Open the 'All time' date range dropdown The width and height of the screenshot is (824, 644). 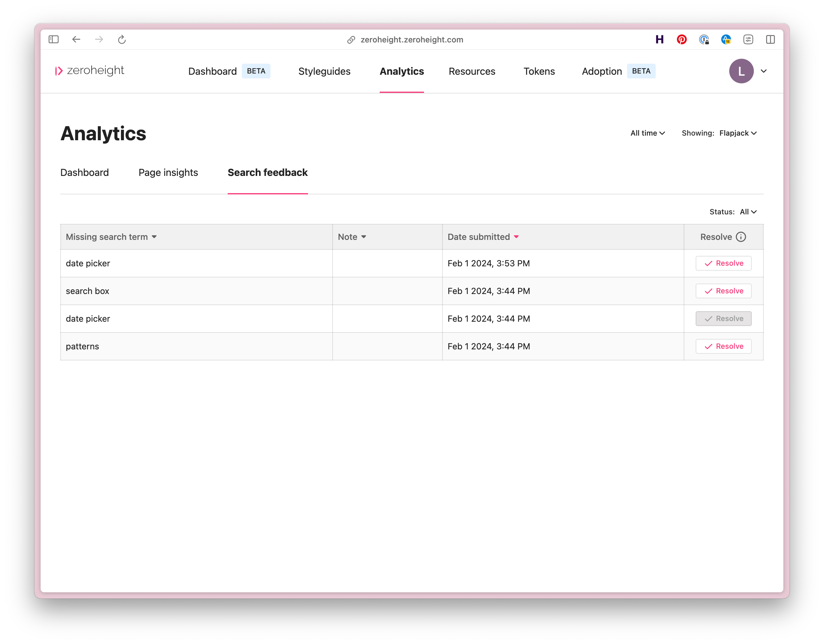click(x=647, y=133)
